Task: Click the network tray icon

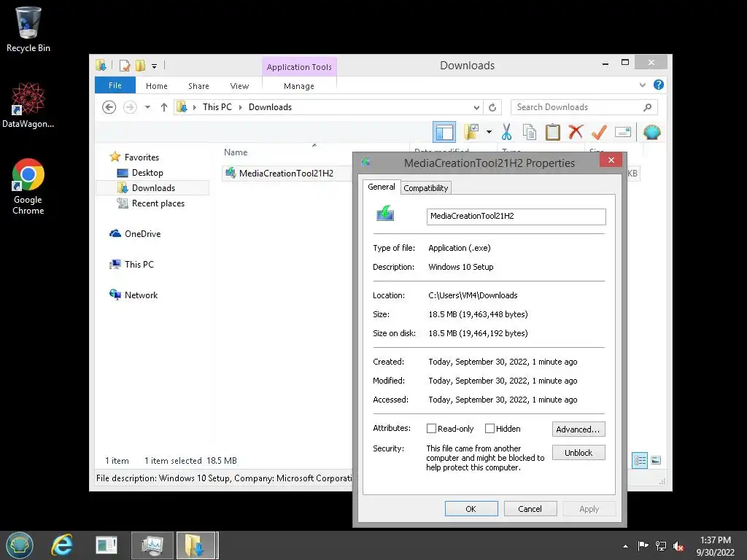Action: tap(661, 546)
